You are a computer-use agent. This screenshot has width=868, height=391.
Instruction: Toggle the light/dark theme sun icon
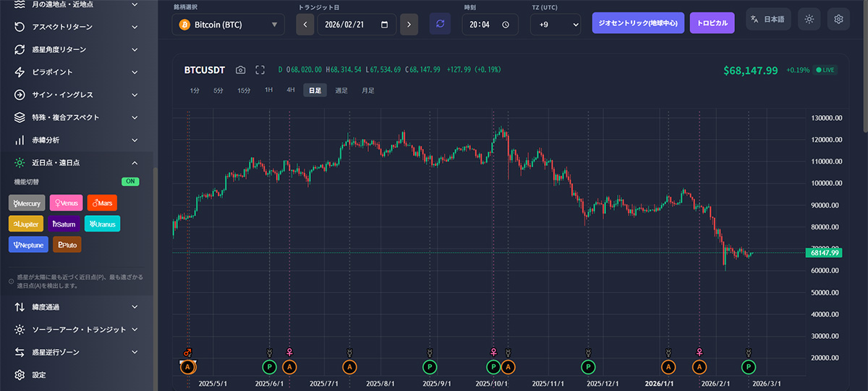click(x=809, y=20)
